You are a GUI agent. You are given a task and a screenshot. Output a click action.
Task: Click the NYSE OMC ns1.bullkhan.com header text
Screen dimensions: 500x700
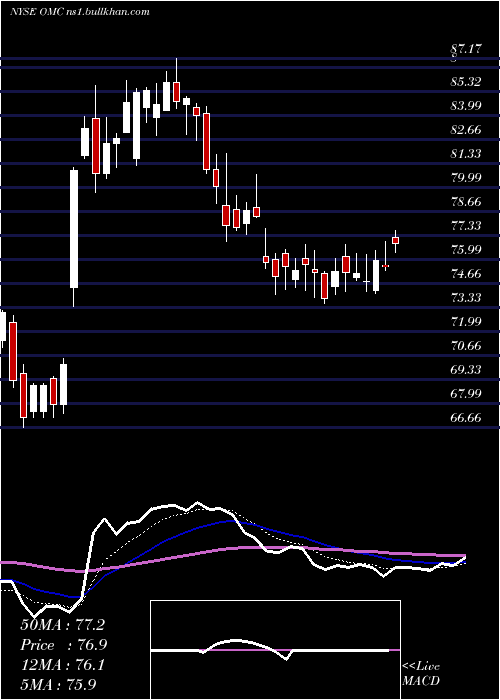coord(79,12)
